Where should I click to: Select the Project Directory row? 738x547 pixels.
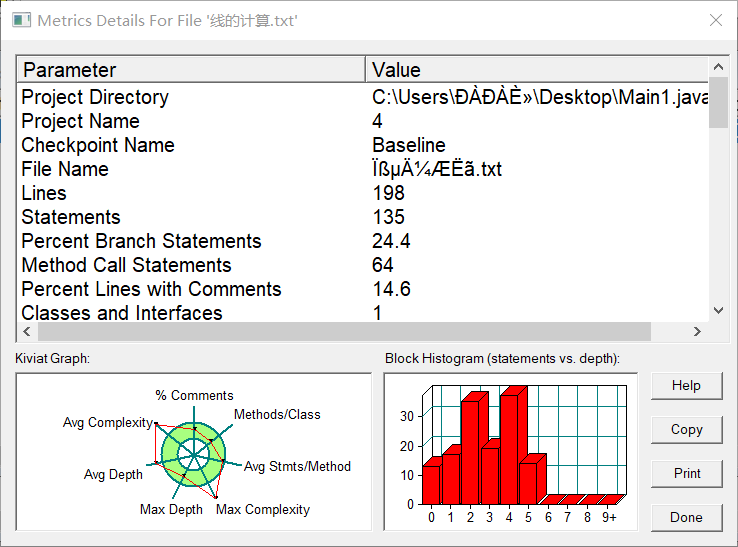coord(363,97)
